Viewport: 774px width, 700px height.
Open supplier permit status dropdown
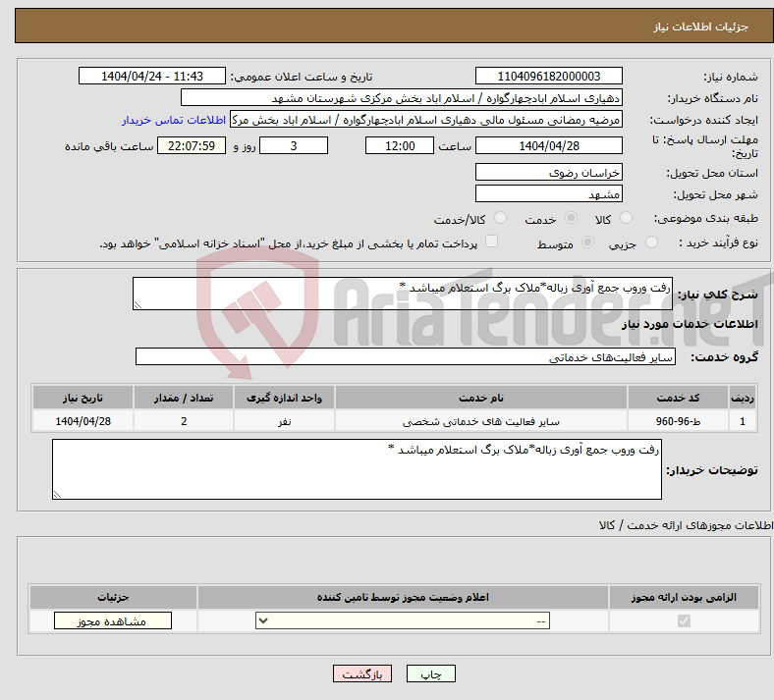click(x=403, y=620)
